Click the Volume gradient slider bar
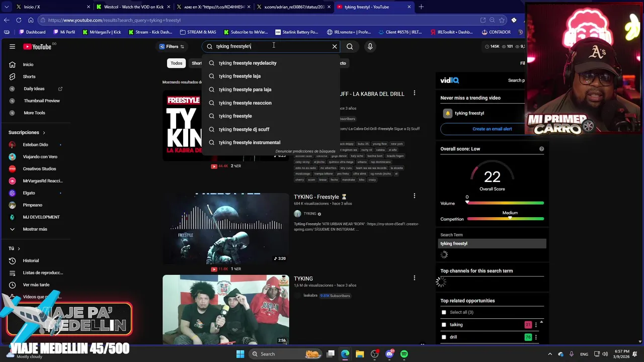Viewport: 644px width, 362px height. click(506, 203)
